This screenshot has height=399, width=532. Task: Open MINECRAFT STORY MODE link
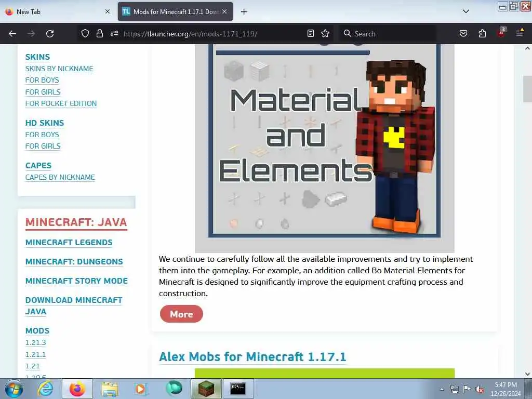click(76, 281)
